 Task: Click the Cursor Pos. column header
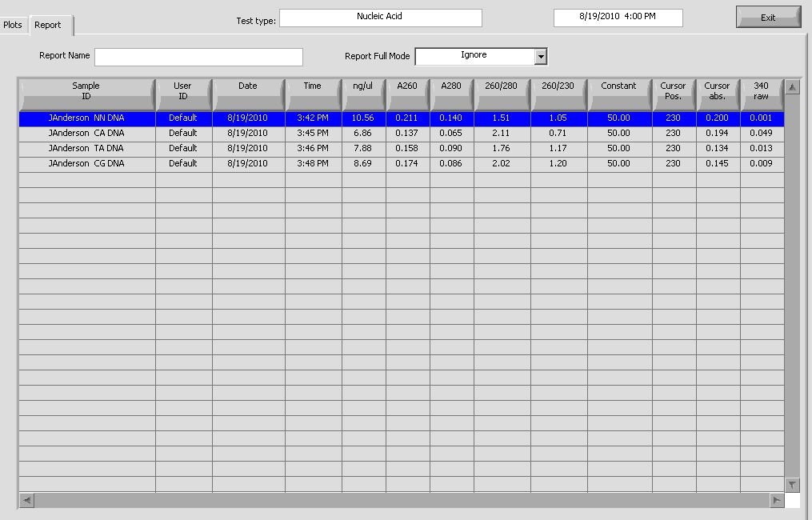coord(673,92)
